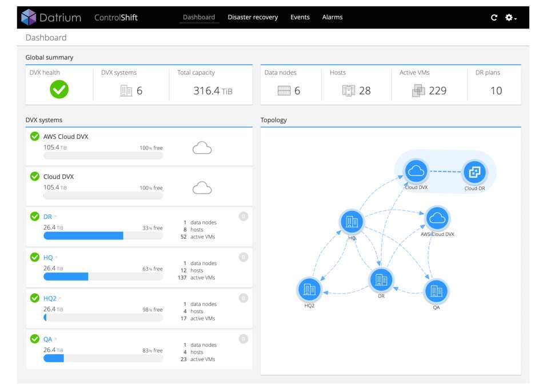The height and width of the screenshot is (392, 543).
Task: Click the Active VMs stacked icon
Action: click(418, 91)
